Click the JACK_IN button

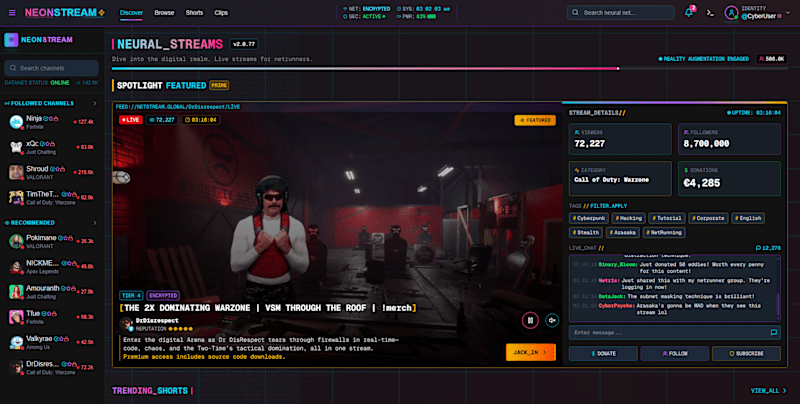point(531,352)
